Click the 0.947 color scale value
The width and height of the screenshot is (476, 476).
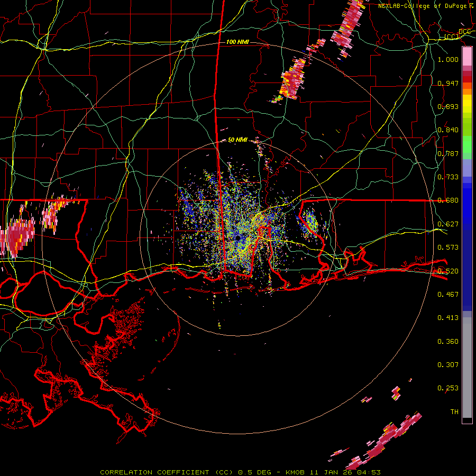[x=448, y=83]
